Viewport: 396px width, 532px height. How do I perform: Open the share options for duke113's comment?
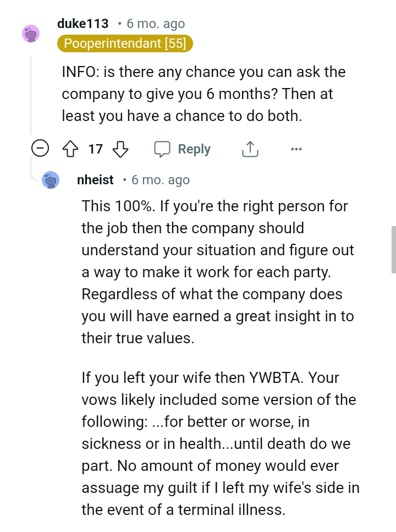[x=250, y=149]
